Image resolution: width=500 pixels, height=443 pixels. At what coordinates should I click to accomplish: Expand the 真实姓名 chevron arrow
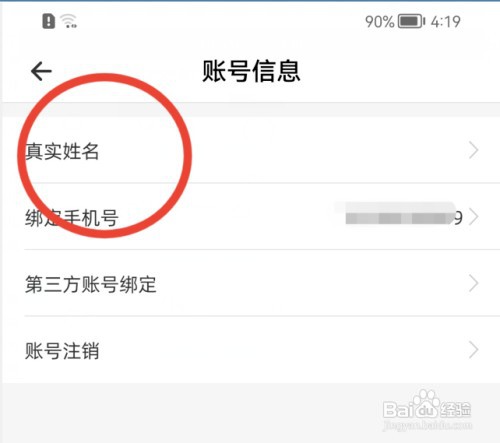pos(473,150)
